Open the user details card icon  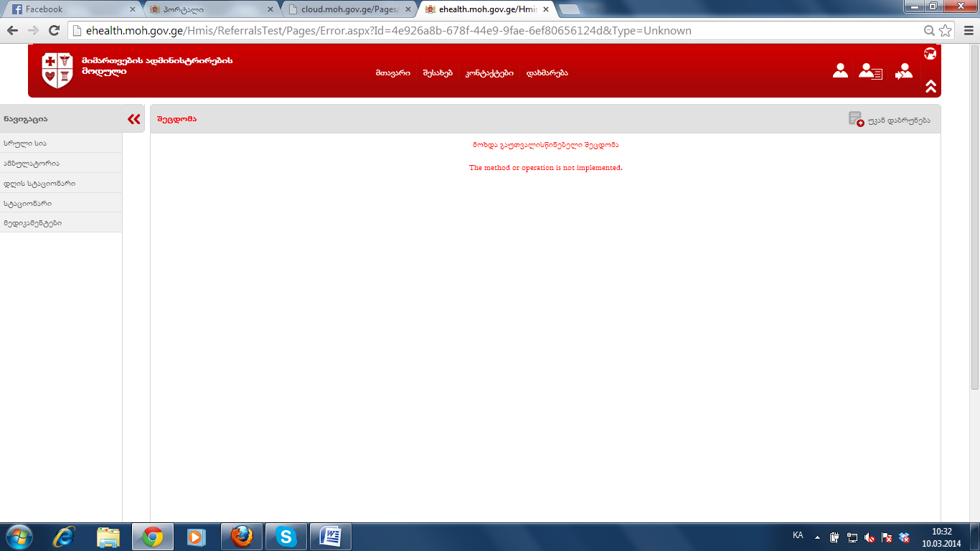870,71
